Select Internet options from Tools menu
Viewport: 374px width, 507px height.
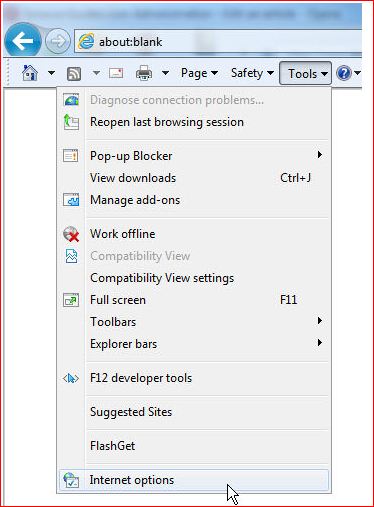point(194,480)
